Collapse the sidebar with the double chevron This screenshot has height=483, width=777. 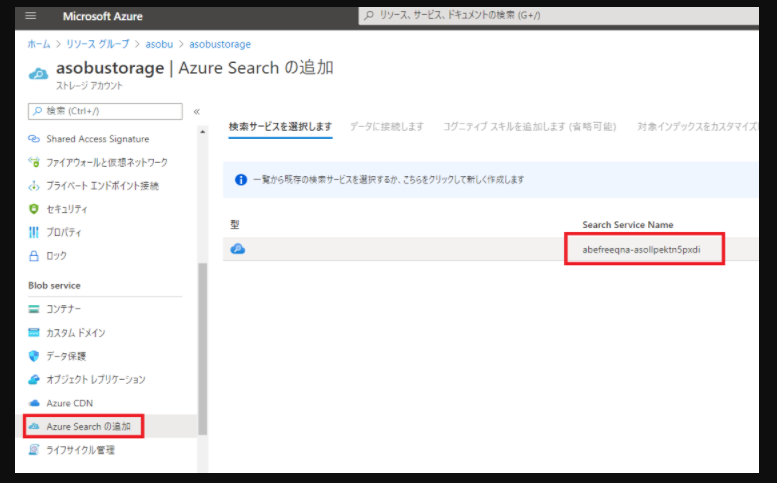point(197,111)
